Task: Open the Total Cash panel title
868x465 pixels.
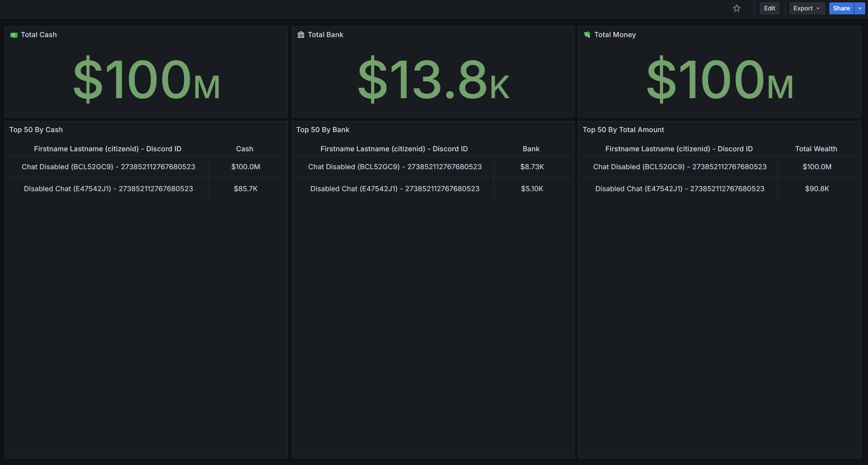Action: pyautogui.click(x=39, y=35)
